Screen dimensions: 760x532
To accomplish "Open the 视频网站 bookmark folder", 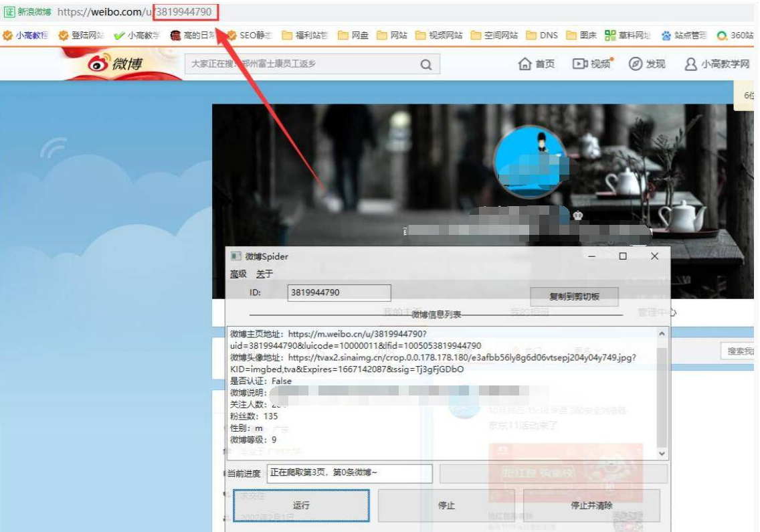I will click(x=439, y=35).
